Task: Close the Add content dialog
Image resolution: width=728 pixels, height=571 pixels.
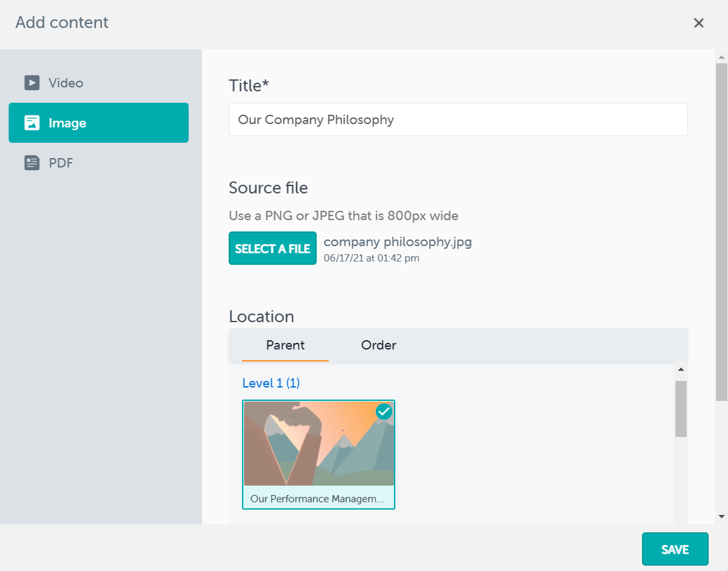Action: click(x=699, y=23)
